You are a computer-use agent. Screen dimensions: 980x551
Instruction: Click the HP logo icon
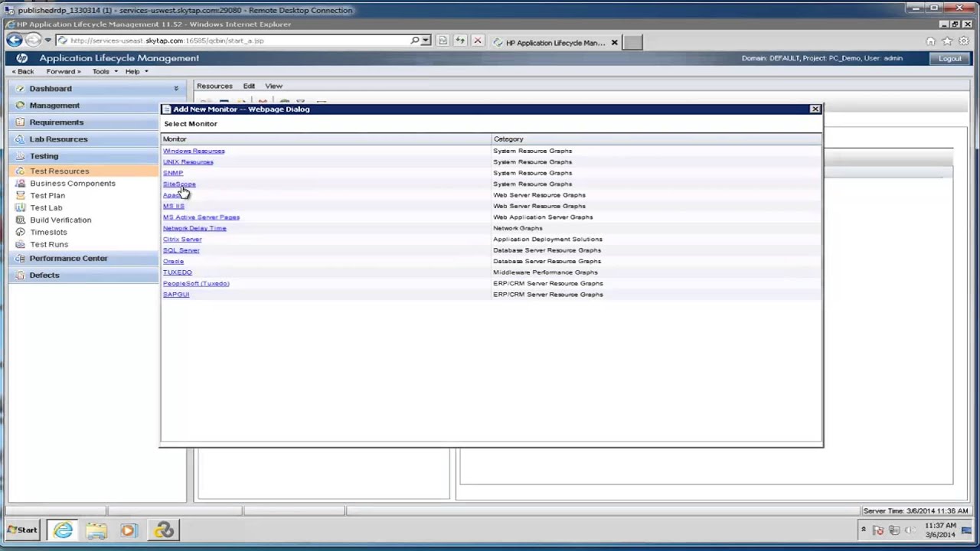pyautogui.click(x=21, y=58)
